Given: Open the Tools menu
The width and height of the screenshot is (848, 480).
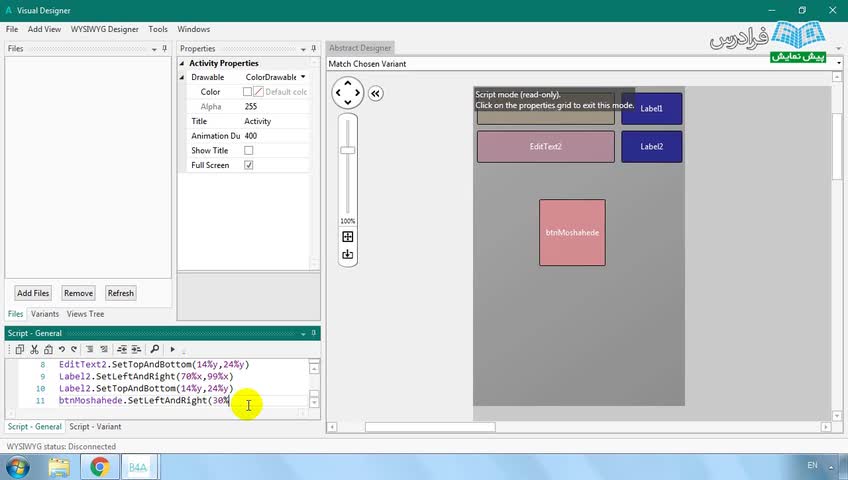Looking at the screenshot, I should coord(158,29).
